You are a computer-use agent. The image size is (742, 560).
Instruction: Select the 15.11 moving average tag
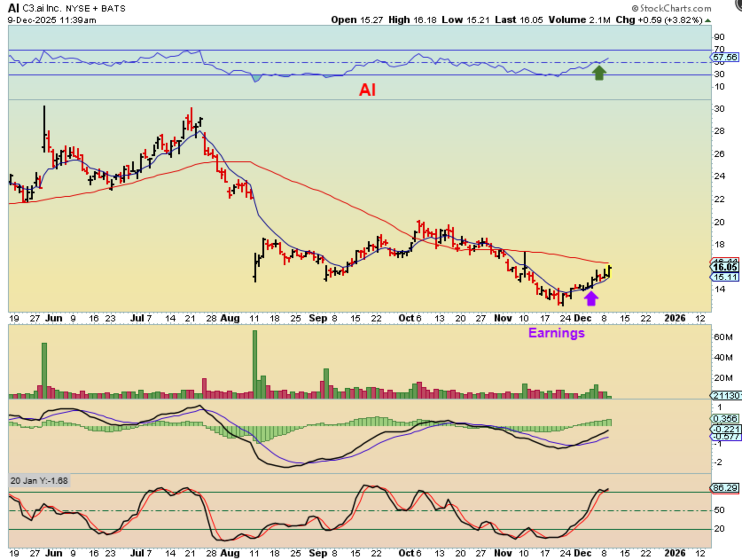725,277
